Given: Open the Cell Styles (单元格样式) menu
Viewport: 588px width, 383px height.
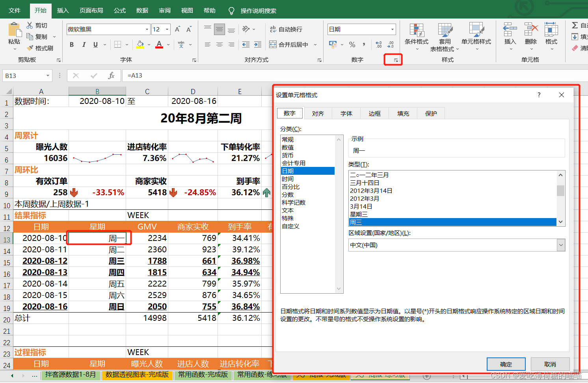Looking at the screenshot, I should coord(476,37).
